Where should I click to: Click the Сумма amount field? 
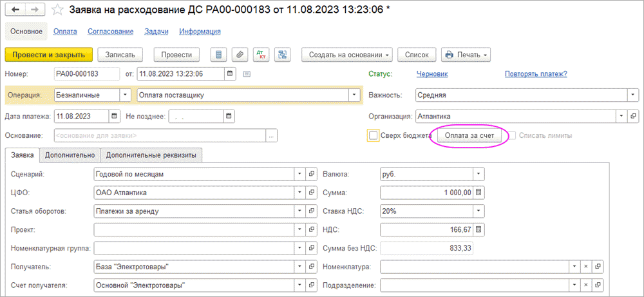click(427, 193)
